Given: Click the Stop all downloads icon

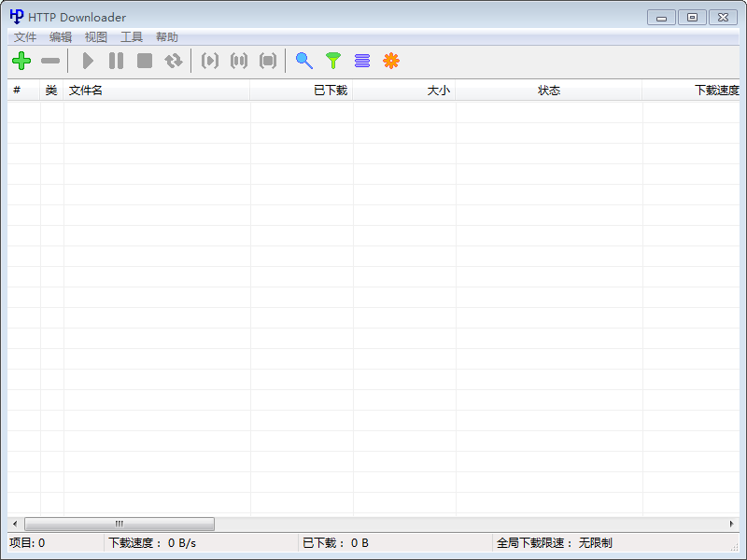Looking at the screenshot, I should (x=268, y=61).
